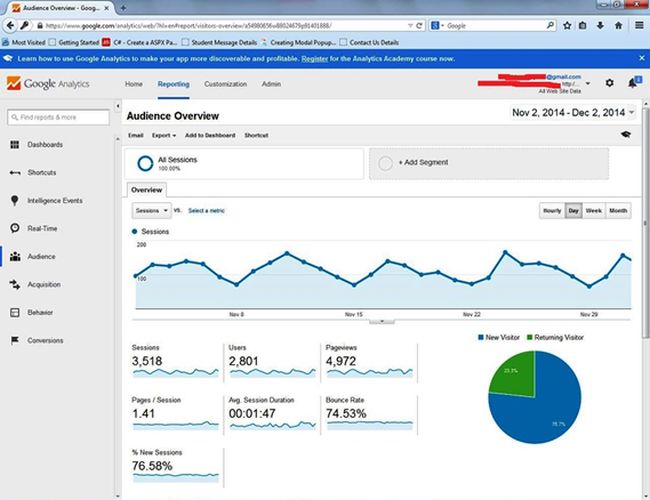Switch to Audience Overview browser tab
The width and height of the screenshot is (650, 500).
(61, 8)
